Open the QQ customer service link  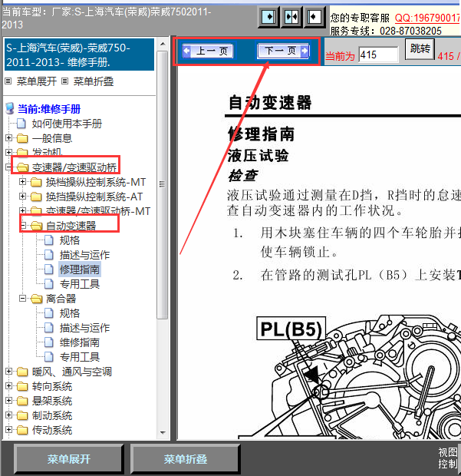click(427, 18)
